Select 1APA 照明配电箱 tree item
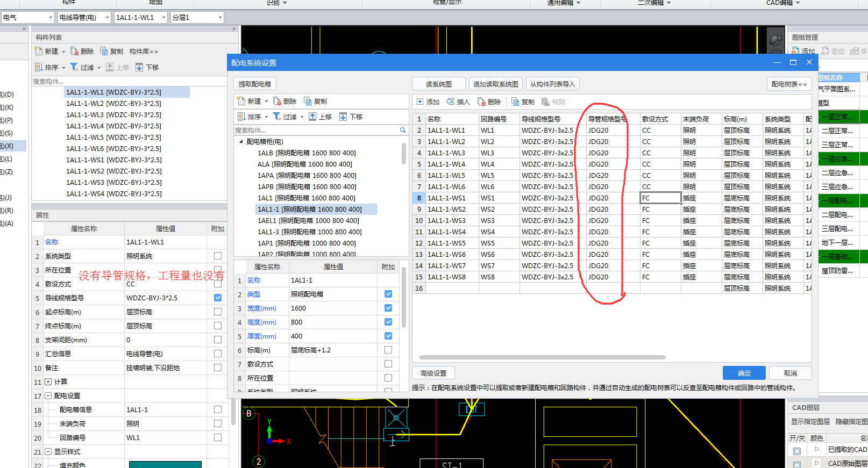Image resolution: width=868 pixels, height=468 pixels. pos(307,175)
